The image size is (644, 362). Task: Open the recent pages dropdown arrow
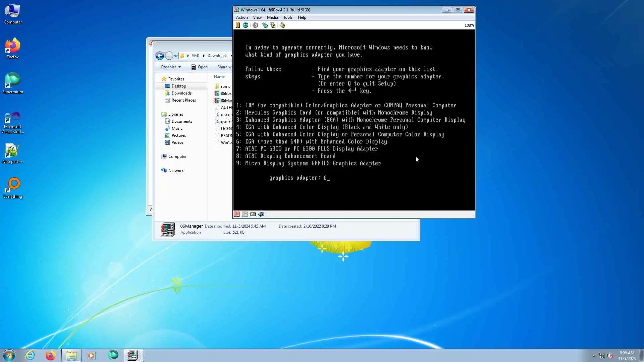pyautogui.click(x=176, y=56)
